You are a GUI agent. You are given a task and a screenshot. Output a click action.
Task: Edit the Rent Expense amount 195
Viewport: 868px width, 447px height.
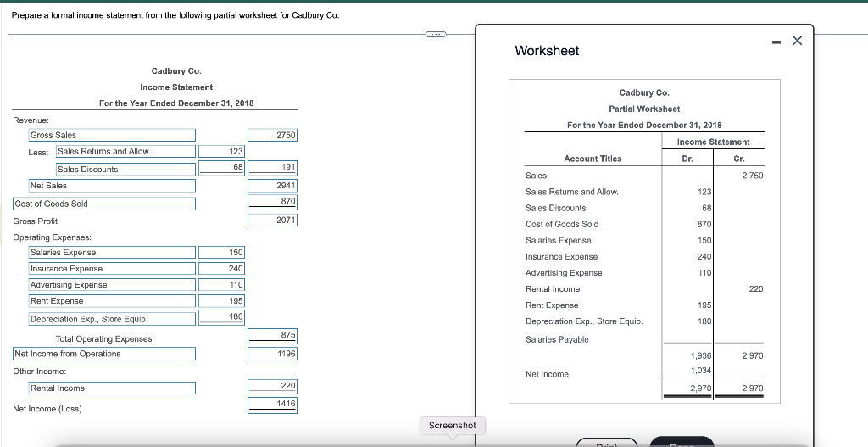click(221, 301)
